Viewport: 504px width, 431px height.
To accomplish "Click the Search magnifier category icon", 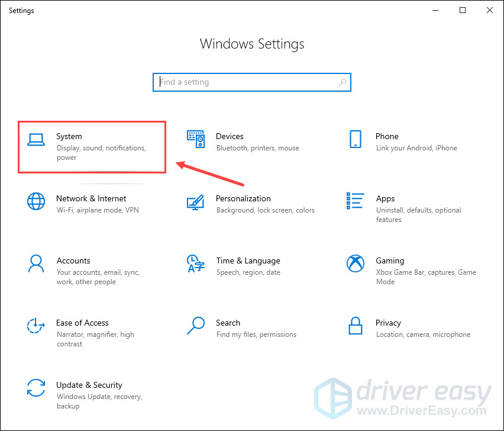I will [x=196, y=326].
